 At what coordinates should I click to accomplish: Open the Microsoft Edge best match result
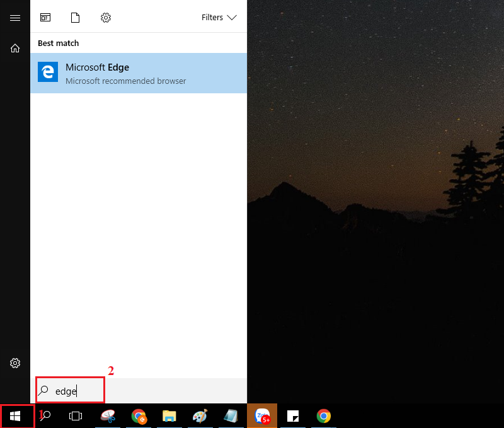click(x=138, y=73)
